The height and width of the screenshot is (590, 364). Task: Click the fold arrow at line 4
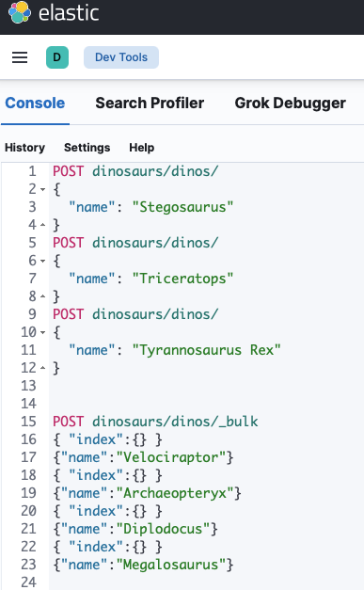click(43, 225)
